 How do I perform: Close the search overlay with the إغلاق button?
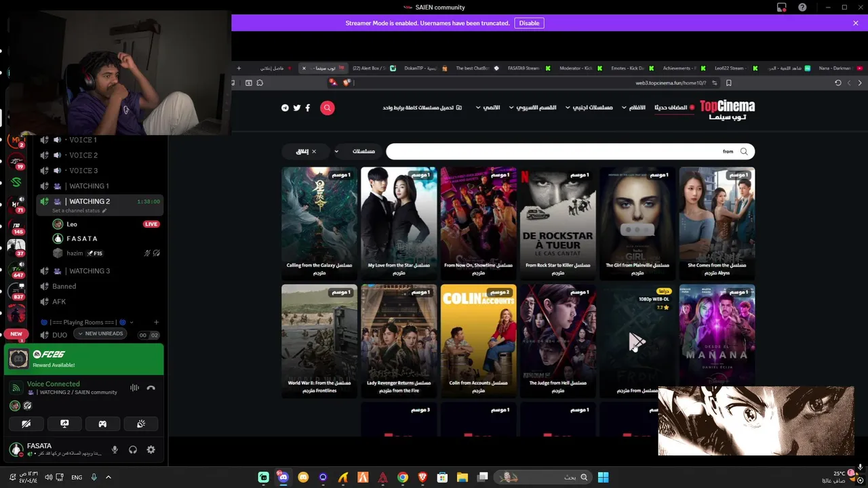[x=306, y=151]
